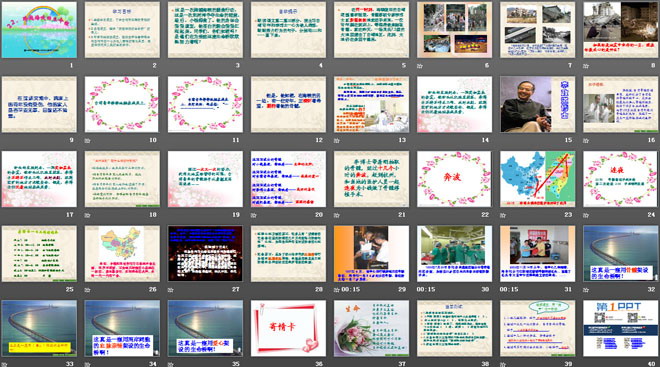Select slide 10 with the flower wreath frame
Screen dimensions: 660x367
[x=122, y=104]
